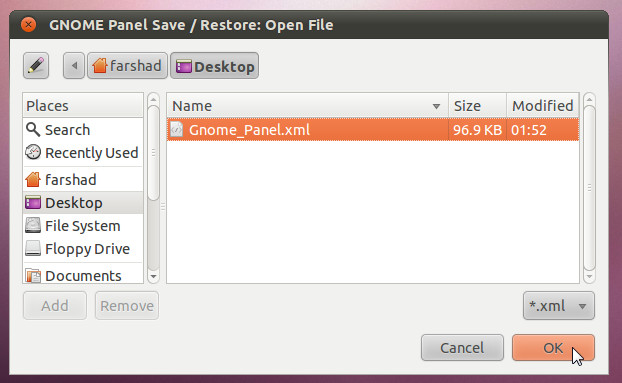The height and width of the screenshot is (383, 622).
Task: Open File System in Places
Action: tap(83, 226)
